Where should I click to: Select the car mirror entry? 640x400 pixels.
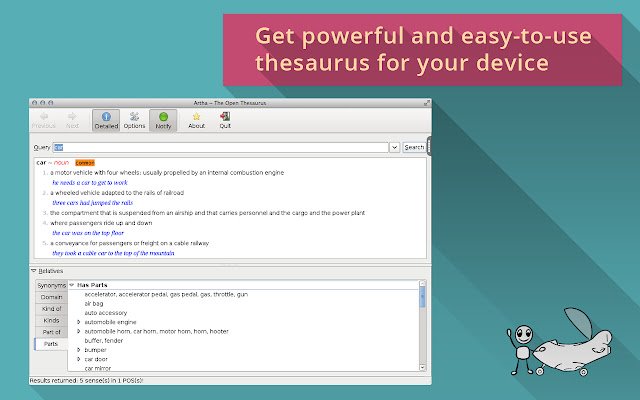pyautogui.click(x=98, y=368)
